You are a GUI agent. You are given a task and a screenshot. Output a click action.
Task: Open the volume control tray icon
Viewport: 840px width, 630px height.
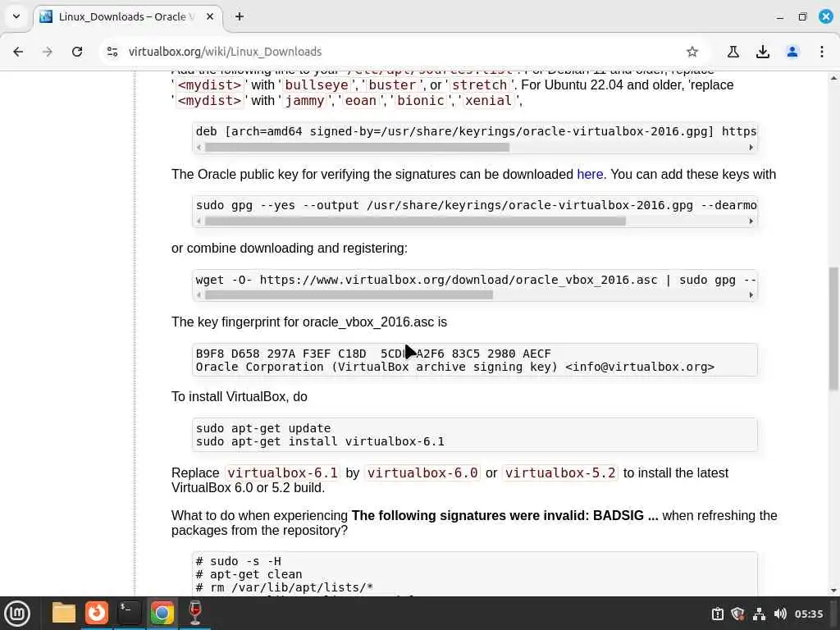click(x=780, y=614)
